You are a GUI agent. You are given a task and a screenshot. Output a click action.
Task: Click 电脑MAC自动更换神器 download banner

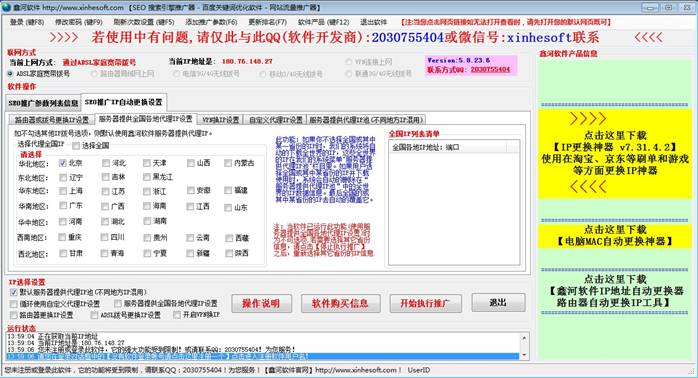[615, 236]
